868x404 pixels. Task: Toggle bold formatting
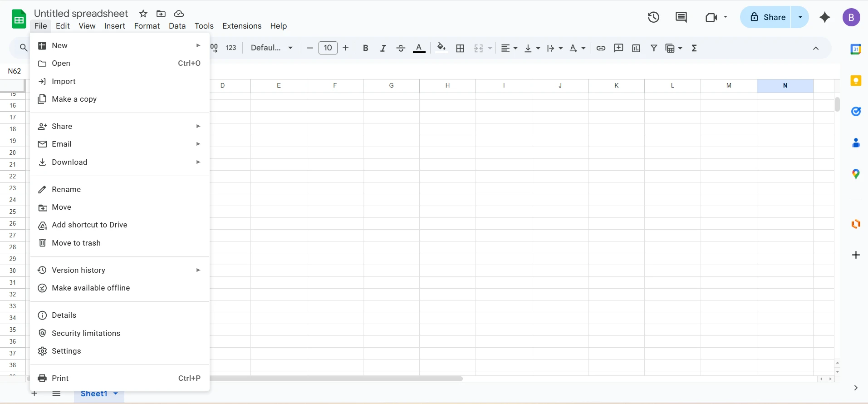tap(366, 48)
